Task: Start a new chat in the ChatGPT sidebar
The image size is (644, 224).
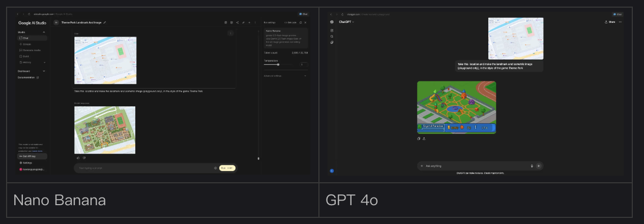Action: [x=332, y=31]
